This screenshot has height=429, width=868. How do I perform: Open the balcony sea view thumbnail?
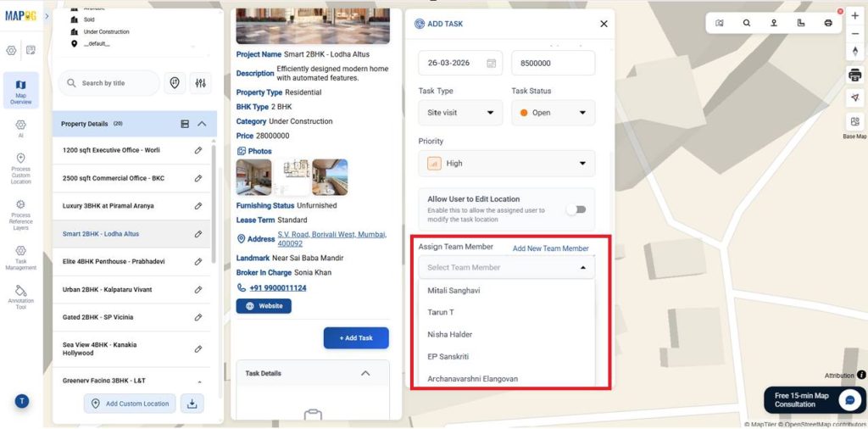point(330,177)
